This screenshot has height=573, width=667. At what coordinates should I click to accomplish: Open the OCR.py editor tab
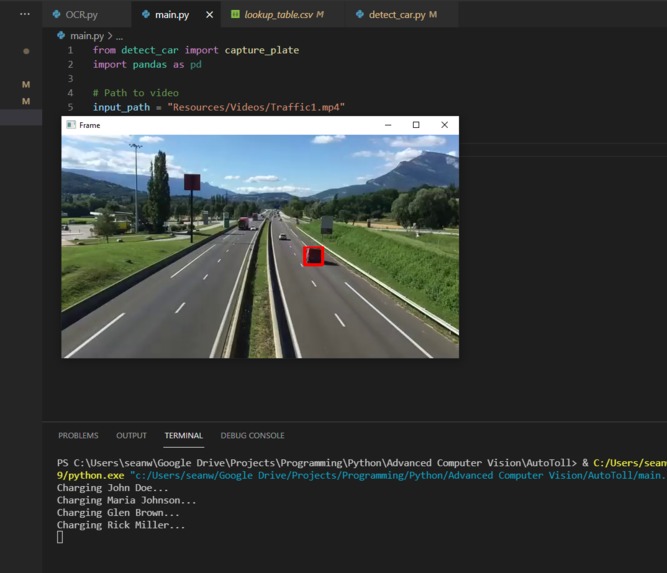point(86,14)
